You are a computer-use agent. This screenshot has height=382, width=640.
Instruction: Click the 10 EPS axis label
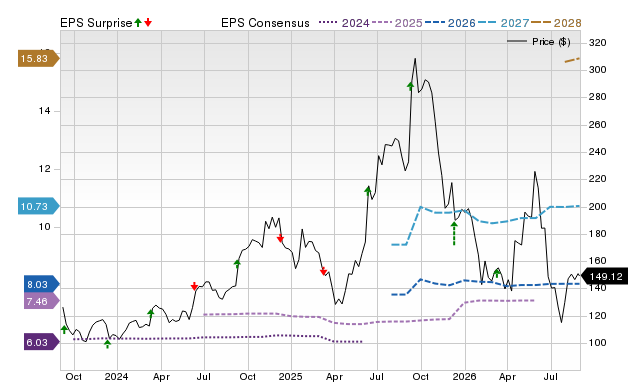44,227
